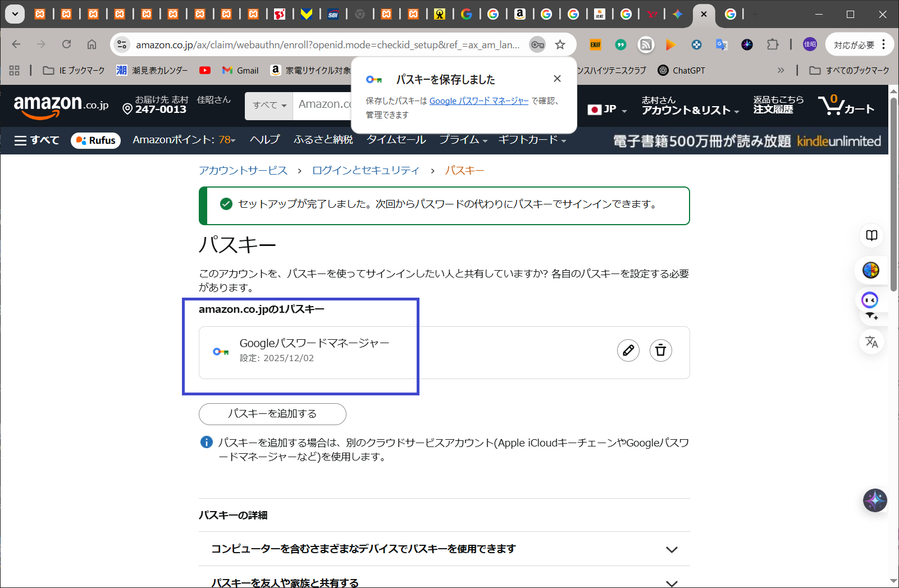This screenshot has height=588, width=899.
Task: Click the passkey key icon in address bar
Action: click(x=537, y=45)
